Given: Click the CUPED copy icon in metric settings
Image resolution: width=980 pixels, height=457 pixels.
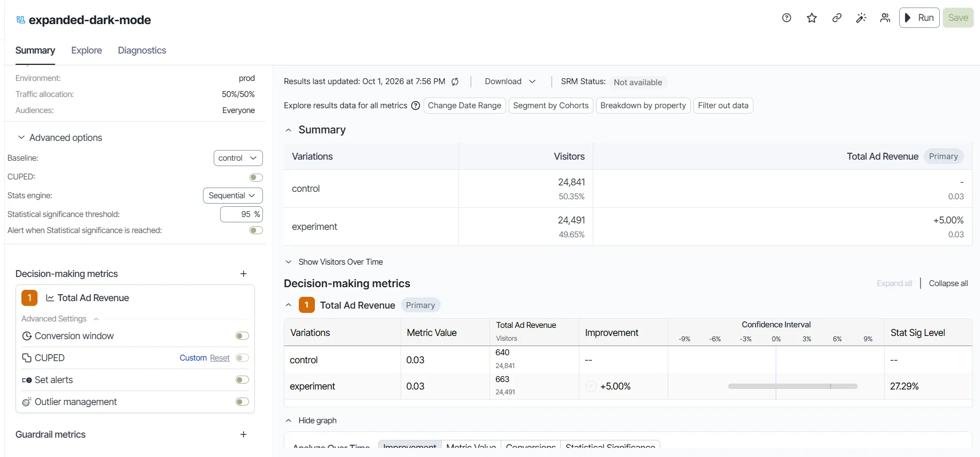Looking at the screenshot, I should coord(27,358).
